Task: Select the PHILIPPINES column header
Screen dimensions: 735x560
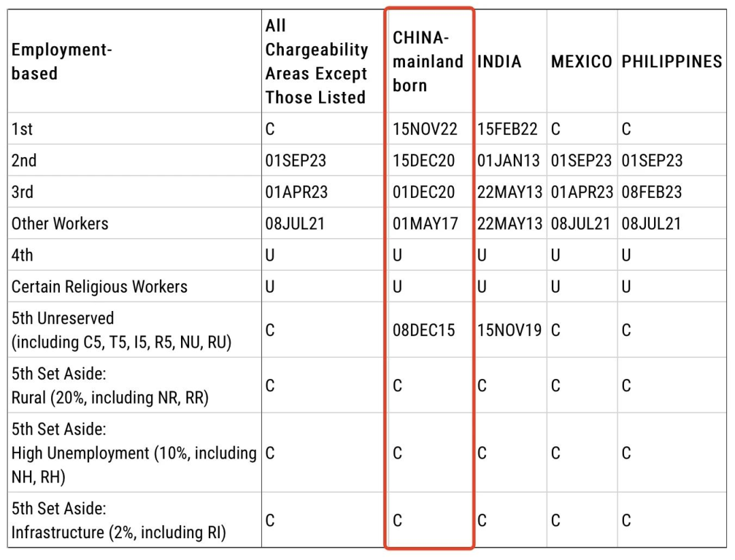Action: (672, 61)
